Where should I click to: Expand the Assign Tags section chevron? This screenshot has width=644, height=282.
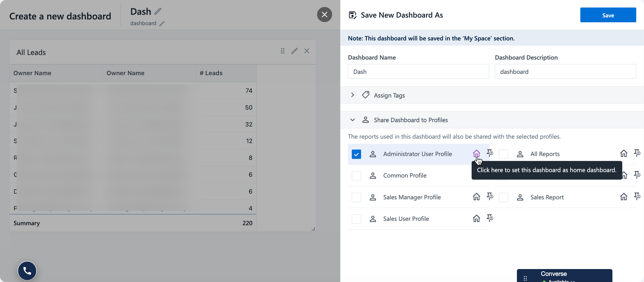point(353,95)
